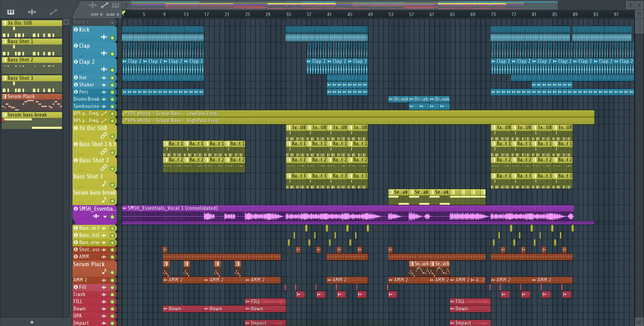This screenshot has height=326, width=644.
Task: Click 3x Osc SUB track link icon
Action: pos(104,135)
